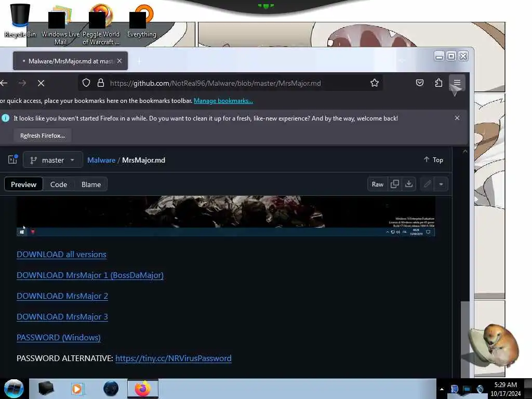Go to Malware repository breadcrumb
The width and height of the screenshot is (532, 399).
pyautogui.click(x=101, y=160)
